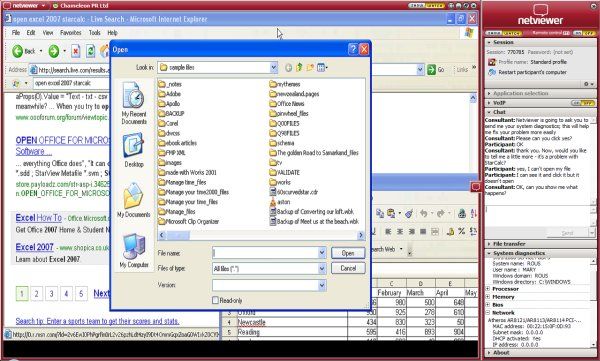Click the Create New Folder icon in Open dialog
Viewport: 600px width, 361px height.
point(310,68)
